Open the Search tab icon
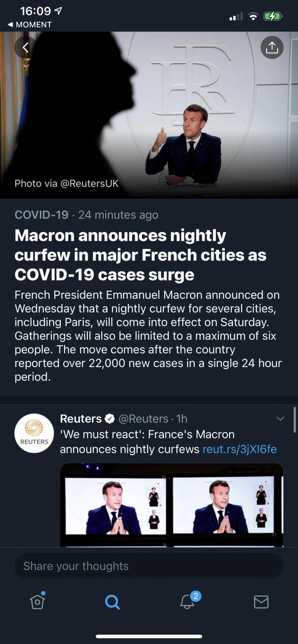This screenshot has width=298, height=644. (x=112, y=602)
